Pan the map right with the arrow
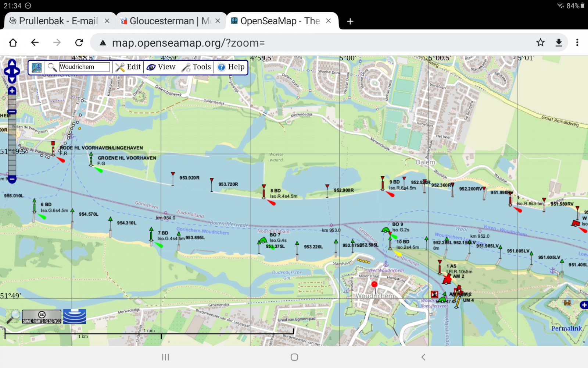 click(17, 71)
